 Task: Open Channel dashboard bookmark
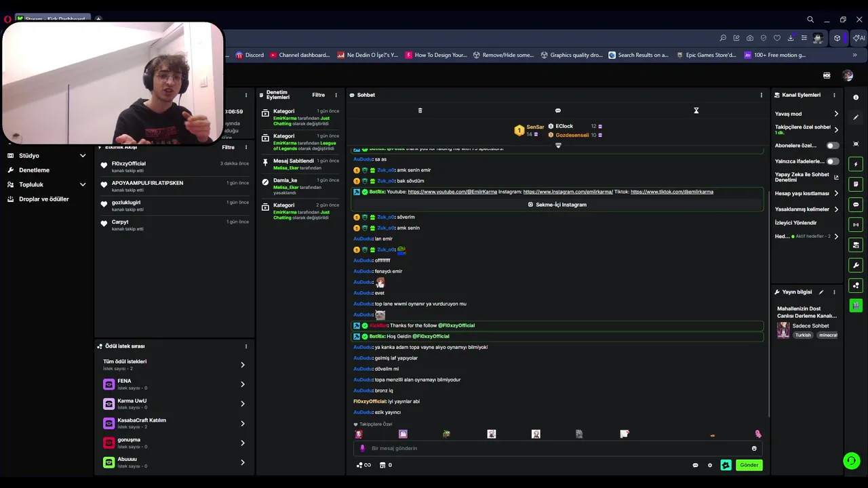pyautogui.click(x=300, y=55)
